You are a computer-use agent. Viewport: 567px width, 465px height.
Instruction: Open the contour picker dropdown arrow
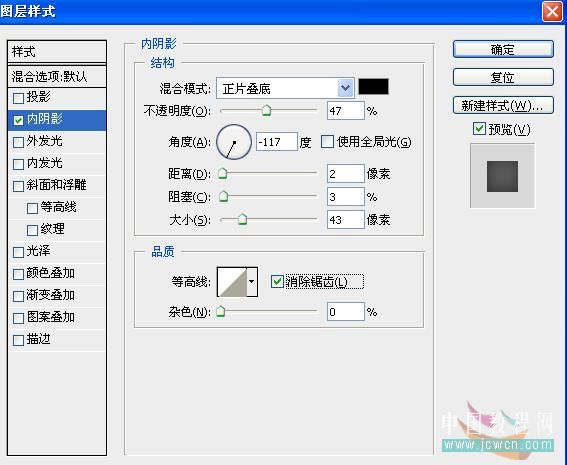(x=252, y=282)
